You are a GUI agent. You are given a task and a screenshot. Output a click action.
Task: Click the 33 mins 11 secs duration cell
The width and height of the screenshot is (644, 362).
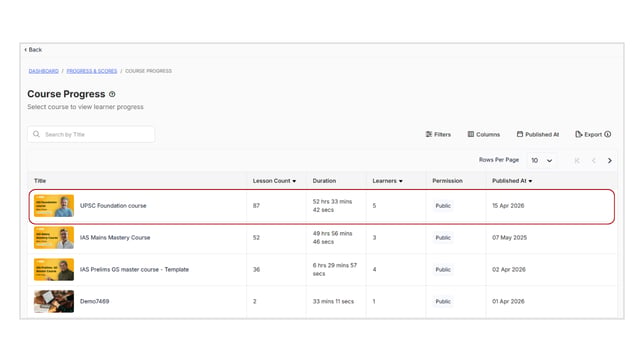point(333,301)
